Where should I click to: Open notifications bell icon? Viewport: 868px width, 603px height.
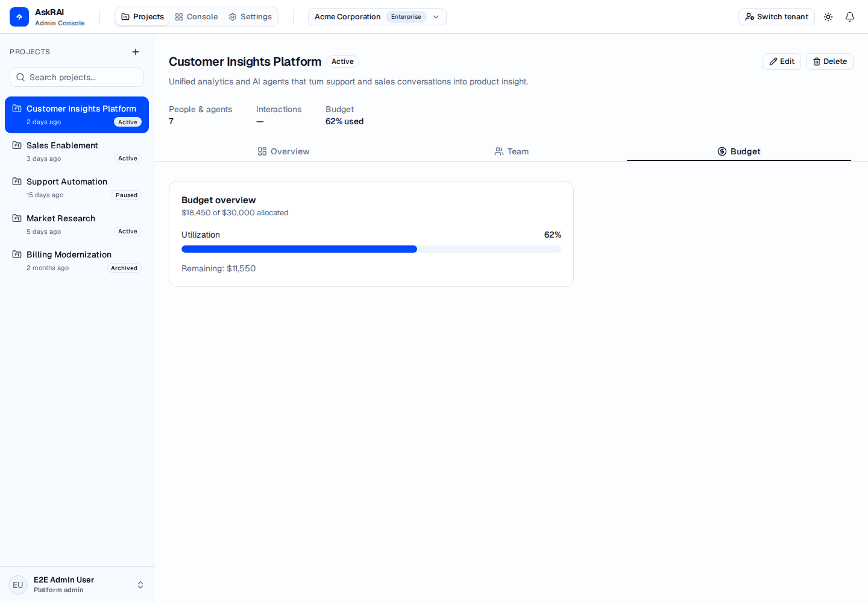point(850,17)
